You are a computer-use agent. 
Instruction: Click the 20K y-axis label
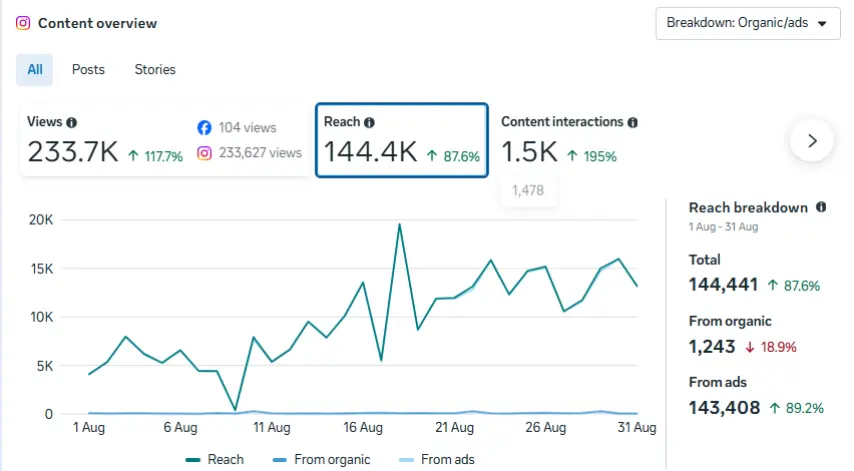[41, 220]
